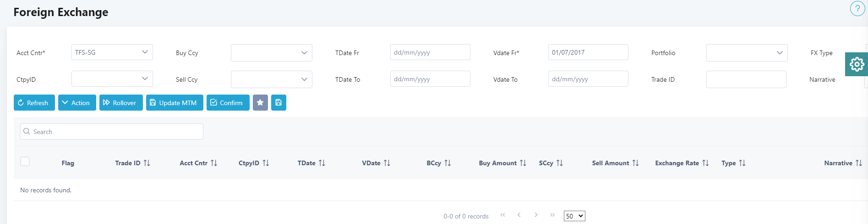Go to the last page of records

(552, 215)
